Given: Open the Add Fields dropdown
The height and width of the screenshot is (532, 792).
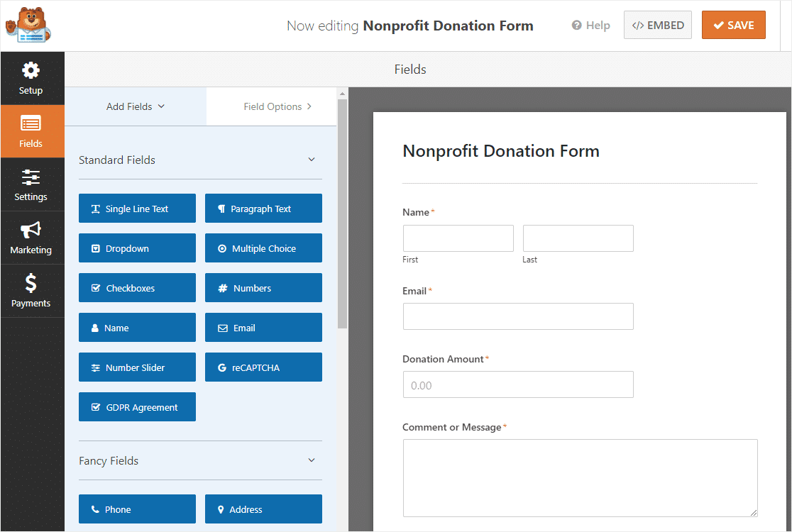Looking at the screenshot, I should 135,106.
